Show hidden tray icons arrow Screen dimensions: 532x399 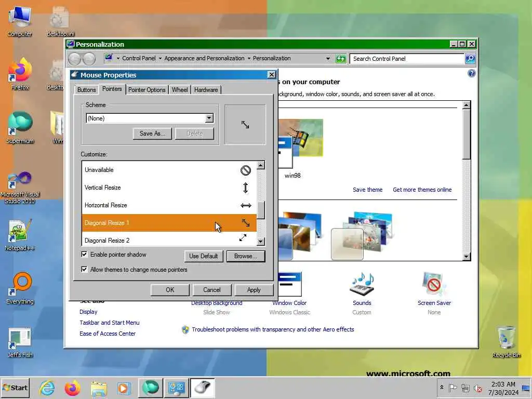[x=442, y=388]
